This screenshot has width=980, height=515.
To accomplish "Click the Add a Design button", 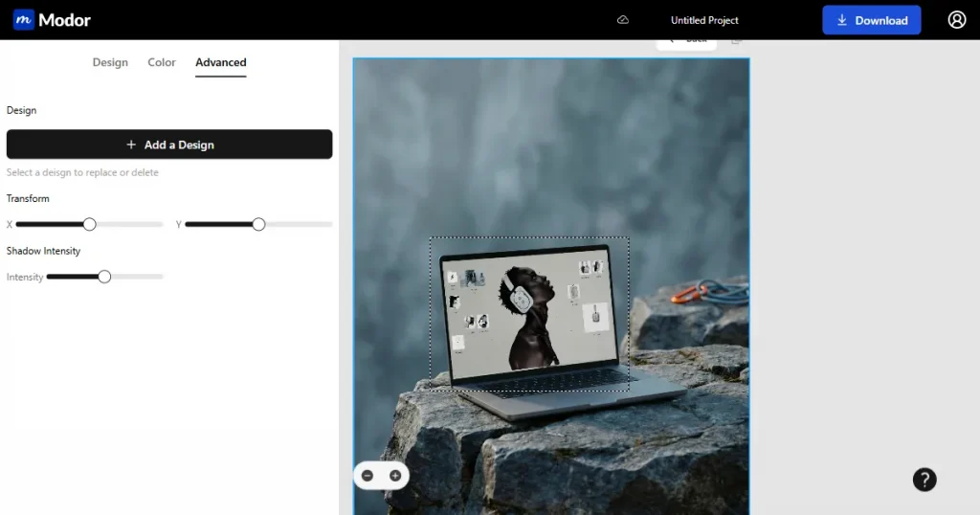I will pyautogui.click(x=169, y=145).
